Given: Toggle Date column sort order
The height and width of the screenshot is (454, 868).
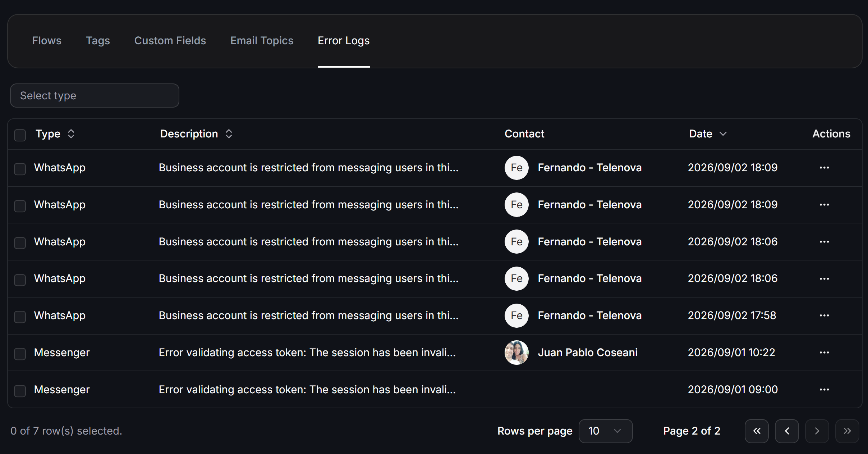Looking at the screenshot, I should 708,134.
